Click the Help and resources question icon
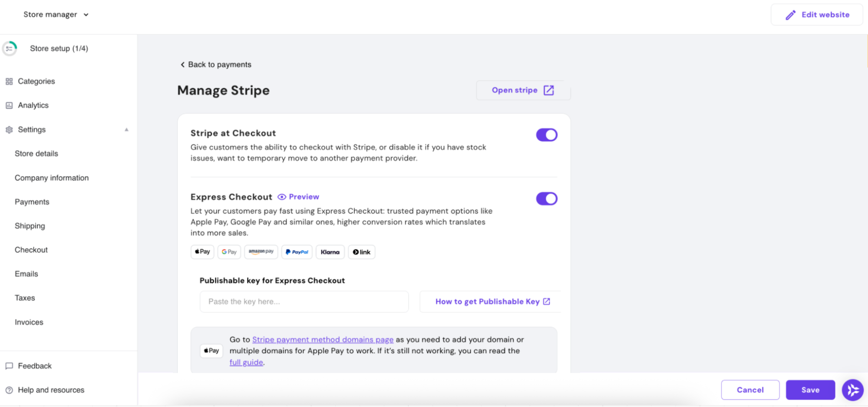Viewport: 868px width, 407px height. point(9,390)
